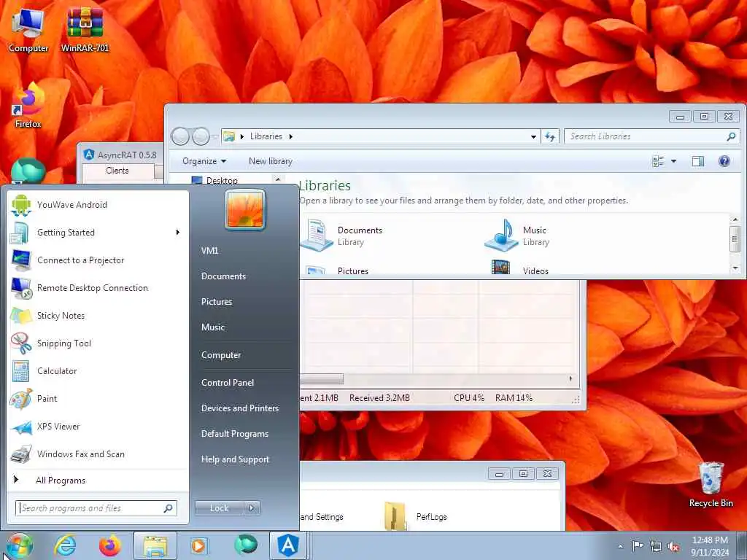747x560 pixels.
Task: Launch XPS Viewer
Action: [x=98, y=426]
